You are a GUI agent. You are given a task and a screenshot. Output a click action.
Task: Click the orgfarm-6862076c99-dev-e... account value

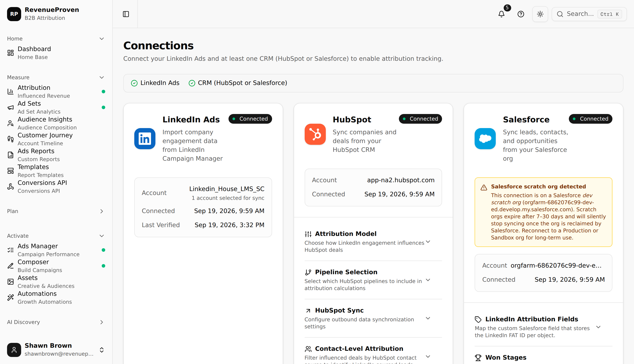click(556, 265)
